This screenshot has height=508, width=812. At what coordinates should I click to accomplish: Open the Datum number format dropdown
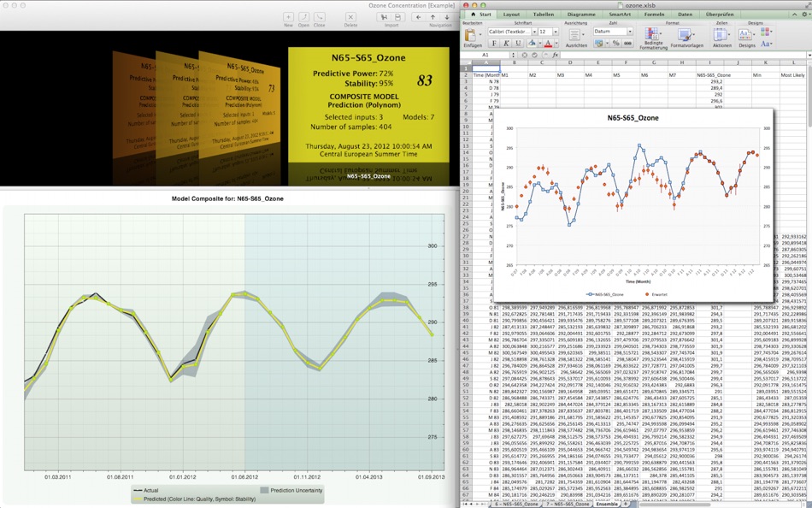tap(630, 32)
